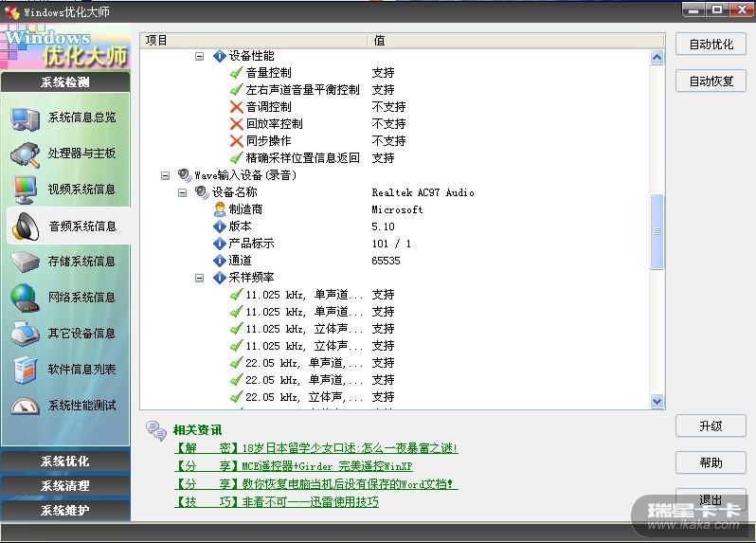Switch to the 系统优化 section tab

point(65,462)
